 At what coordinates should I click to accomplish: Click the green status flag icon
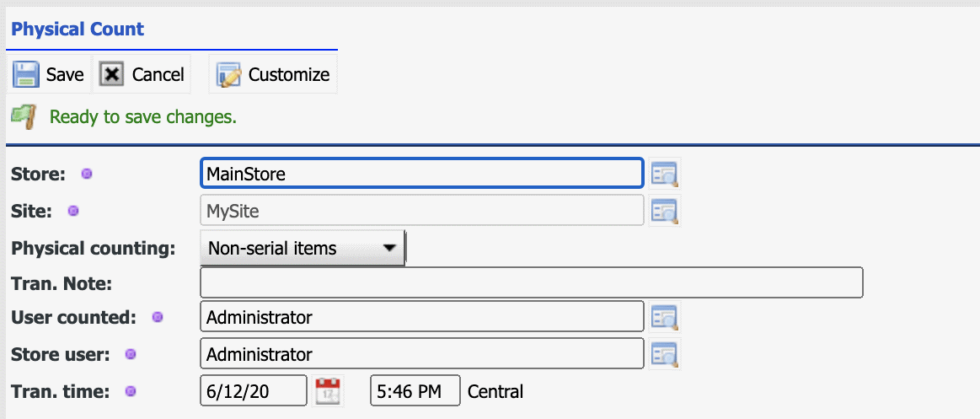coord(24,116)
